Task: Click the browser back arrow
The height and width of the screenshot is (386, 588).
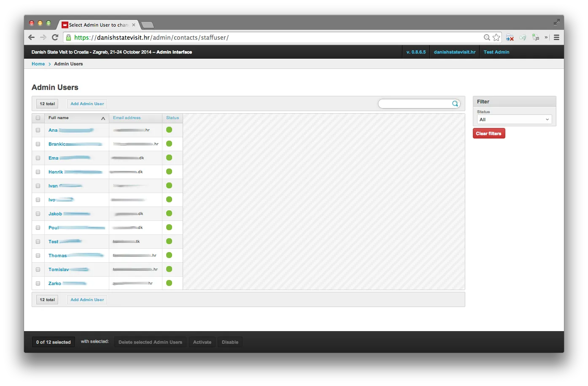Action: pos(32,38)
